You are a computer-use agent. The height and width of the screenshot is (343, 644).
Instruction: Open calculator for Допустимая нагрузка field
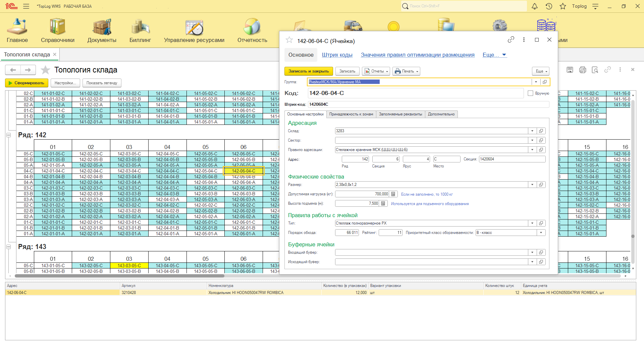[393, 194]
